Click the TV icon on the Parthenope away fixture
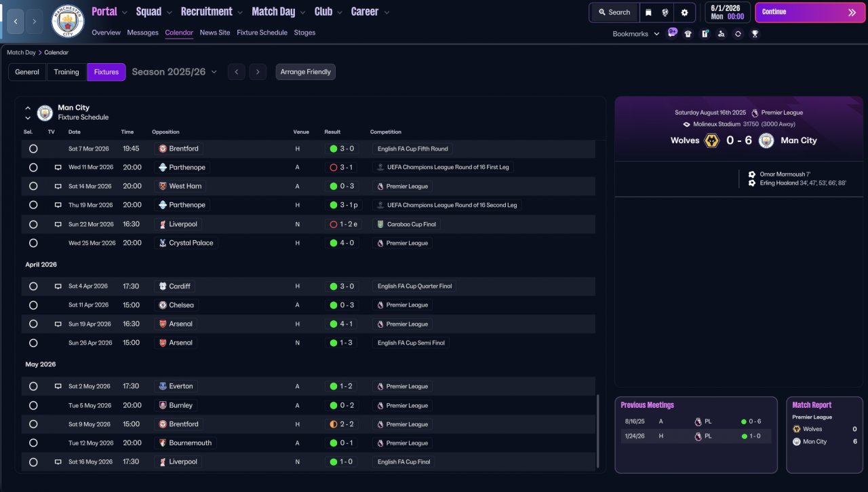Viewport: 868px width, 492px height. (58, 168)
